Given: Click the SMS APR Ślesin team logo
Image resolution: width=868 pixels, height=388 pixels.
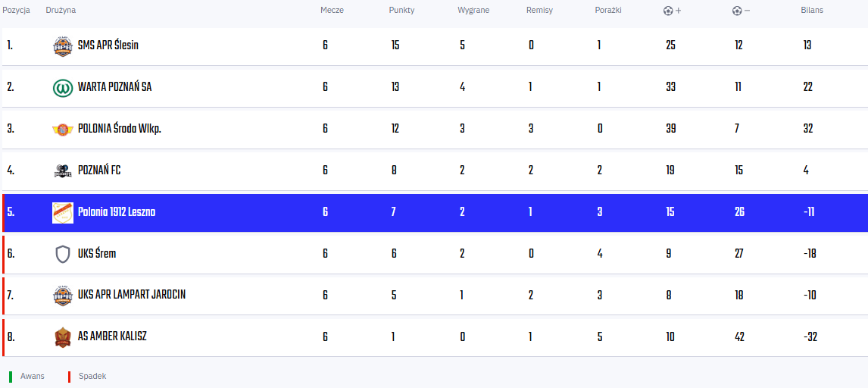Looking at the screenshot, I should [63, 45].
